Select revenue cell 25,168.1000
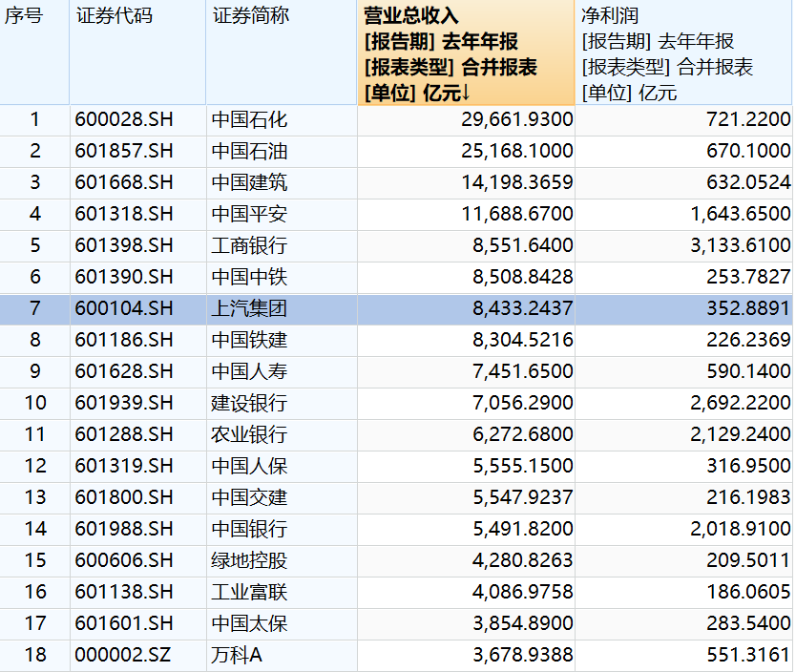Screen dimensions: 796x672 pyautogui.click(x=516, y=151)
